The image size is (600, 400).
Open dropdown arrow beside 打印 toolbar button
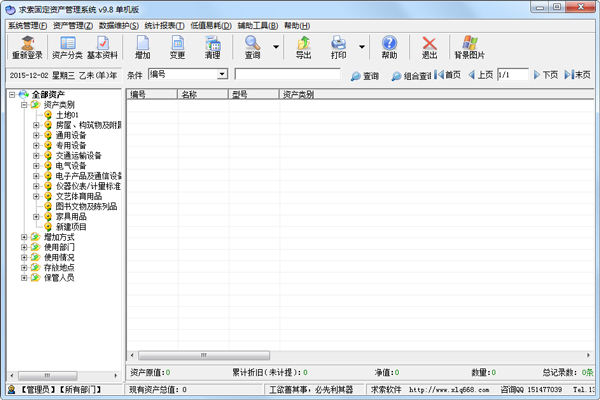(x=361, y=47)
